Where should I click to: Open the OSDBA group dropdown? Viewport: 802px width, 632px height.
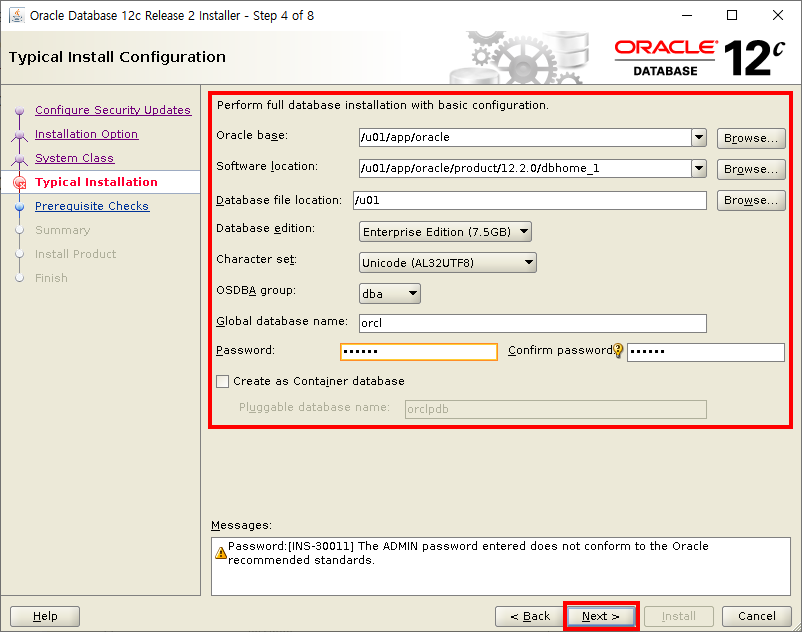coord(390,294)
